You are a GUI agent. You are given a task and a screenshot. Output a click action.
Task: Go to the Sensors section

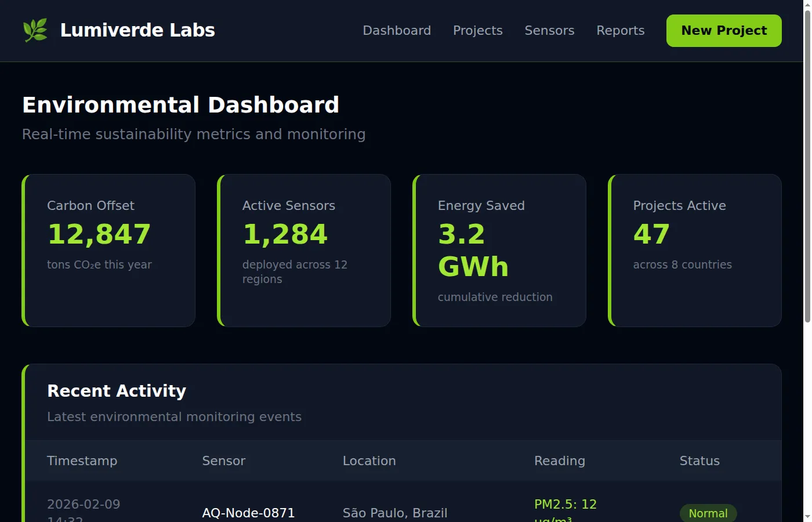(x=549, y=30)
